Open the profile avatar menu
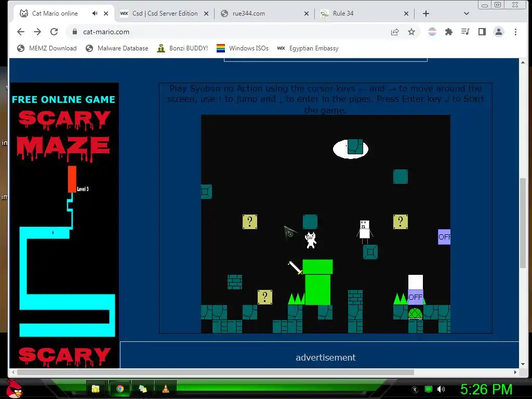Viewport: 532px width, 399px height. 499,32
